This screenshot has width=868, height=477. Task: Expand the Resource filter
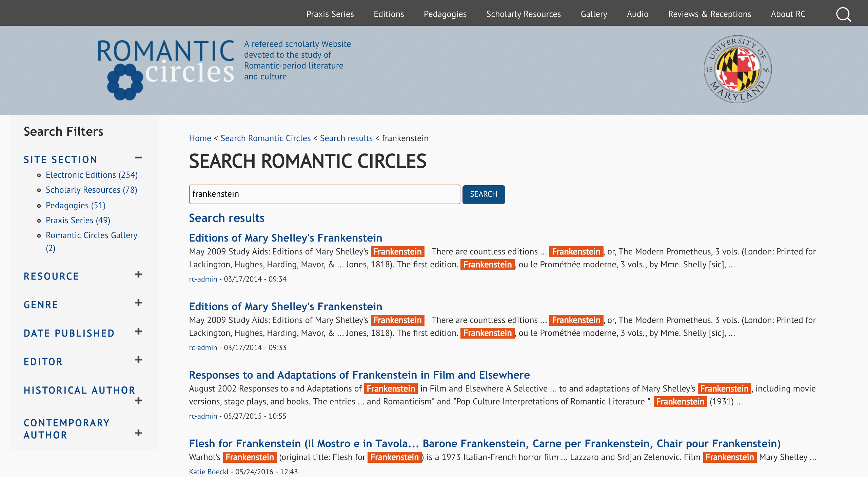(x=138, y=274)
